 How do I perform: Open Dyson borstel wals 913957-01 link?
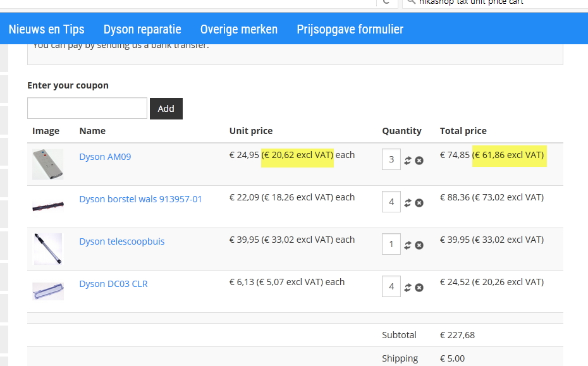point(140,199)
